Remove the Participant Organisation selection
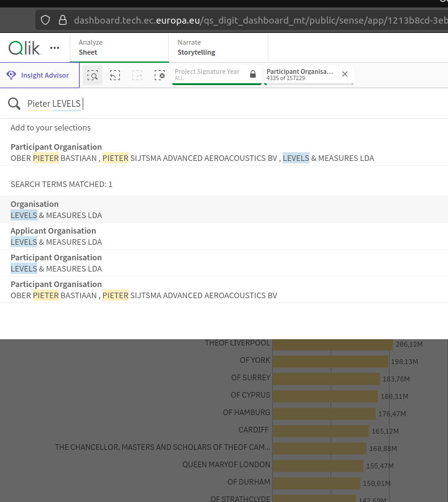The width and height of the screenshot is (448, 502). 345,74
